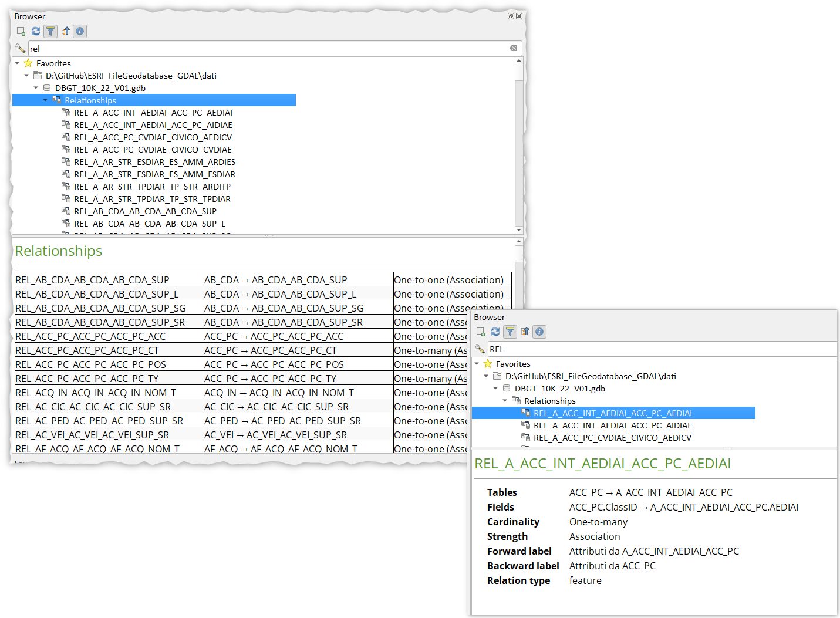Toggle the Filter Browser in the second panel
This screenshot has height=618, width=840.
tap(510, 332)
